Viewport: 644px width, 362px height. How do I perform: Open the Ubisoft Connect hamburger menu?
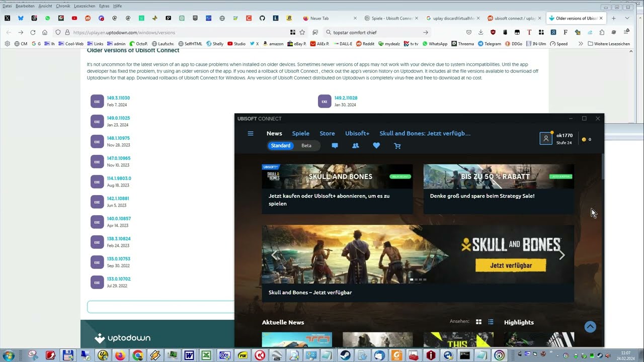click(251, 134)
